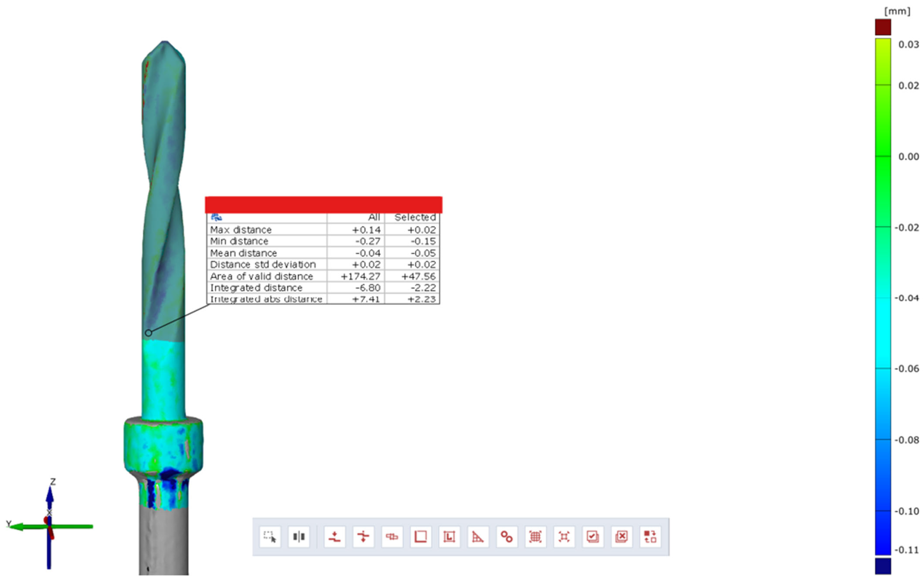Click the mirror/symmetry split tool icon
924x579 pixels.
coord(299,537)
